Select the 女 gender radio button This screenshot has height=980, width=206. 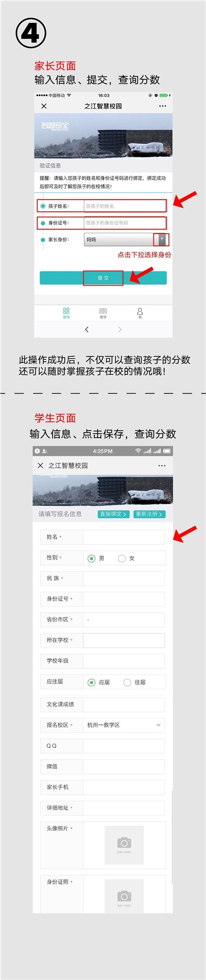tap(122, 558)
